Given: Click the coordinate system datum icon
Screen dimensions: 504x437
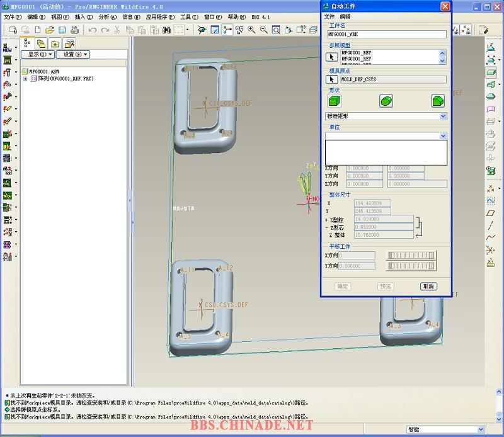Looking at the screenshot, I should 491,250.
